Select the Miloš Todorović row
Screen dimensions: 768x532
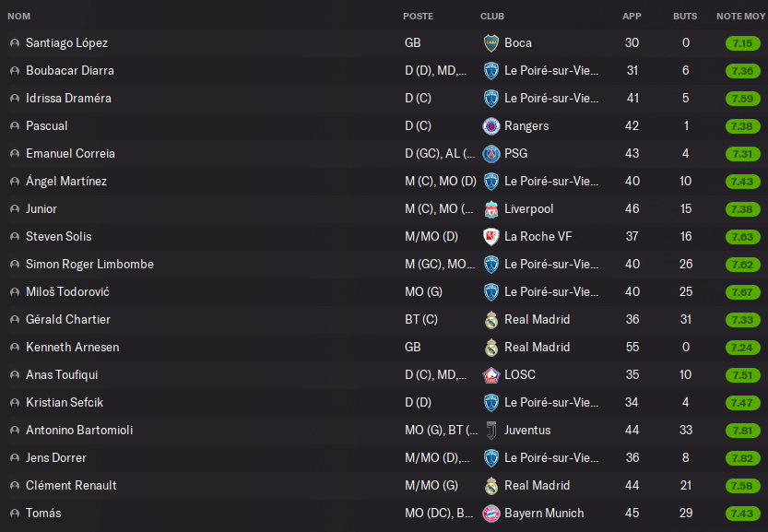point(277,291)
